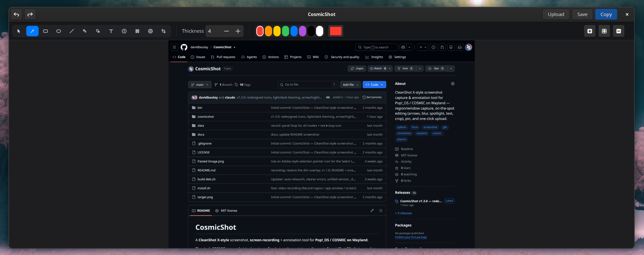Pick the purple color swatch
The width and height of the screenshot is (644, 255).
pyautogui.click(x=302, y=31)
